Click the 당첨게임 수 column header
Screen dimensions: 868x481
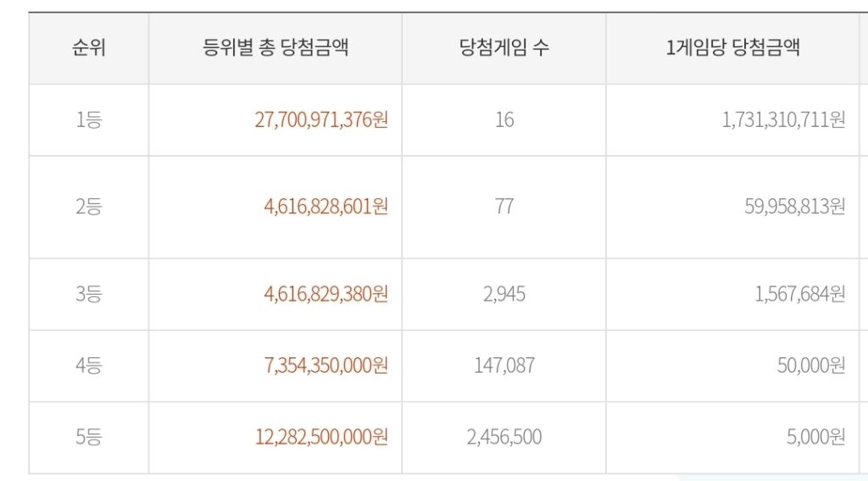coord(504,47)
